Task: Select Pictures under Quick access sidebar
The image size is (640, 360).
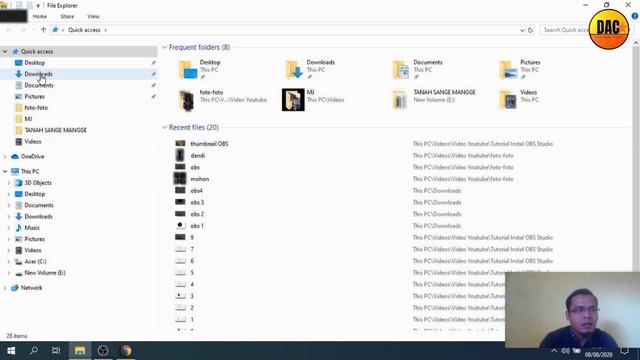Action: (35, 96)
